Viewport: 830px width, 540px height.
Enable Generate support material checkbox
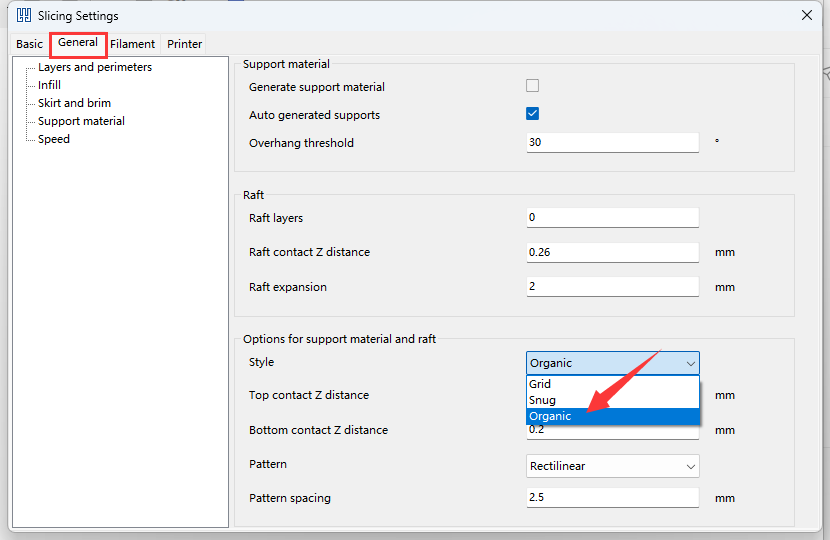[533, 87]
